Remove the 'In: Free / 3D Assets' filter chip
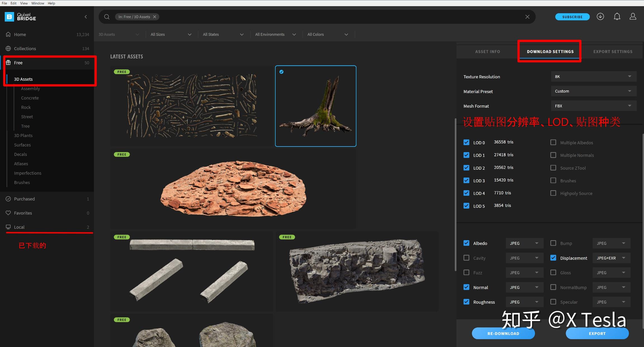This screenshot has width=644, height=347. tap(155, 17)
